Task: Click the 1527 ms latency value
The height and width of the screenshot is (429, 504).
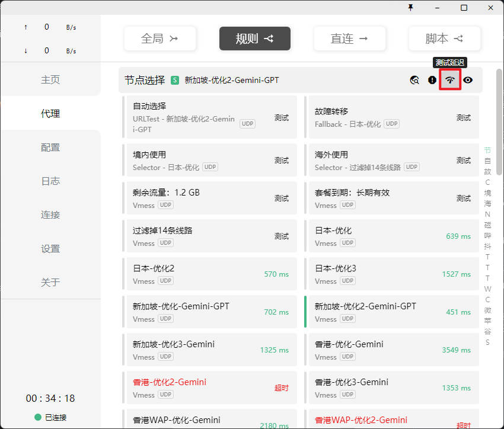Action: click(x=457, y=274)
